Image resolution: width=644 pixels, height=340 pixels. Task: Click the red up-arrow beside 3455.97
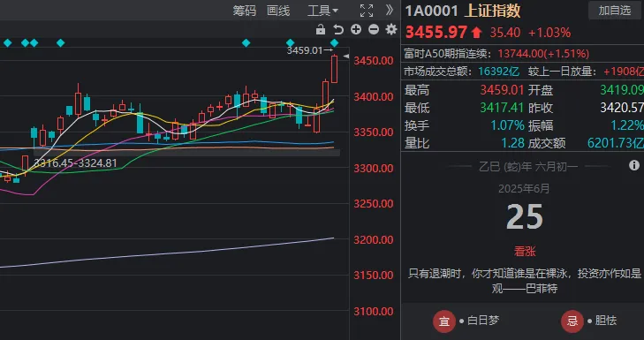pyautogui.click(x=476, y=33)
